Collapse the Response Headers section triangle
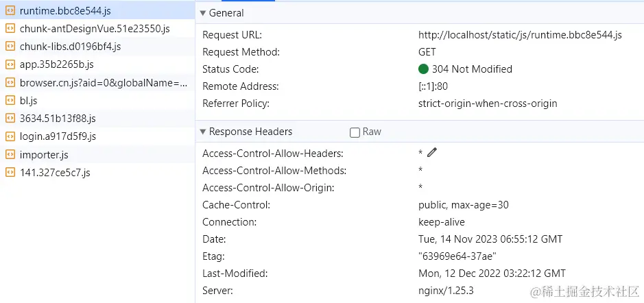Image resolution: width=644 pixels, height=303 pixels. (202, 132)
